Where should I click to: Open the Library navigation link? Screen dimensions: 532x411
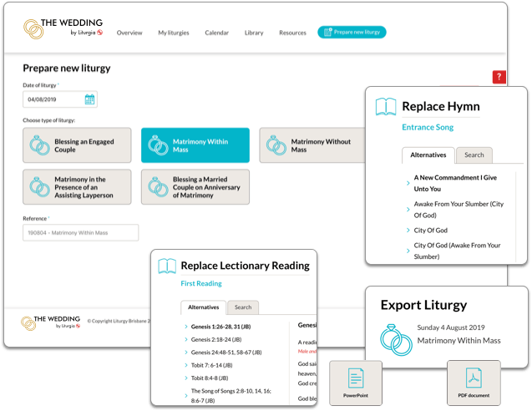point(254,33)
